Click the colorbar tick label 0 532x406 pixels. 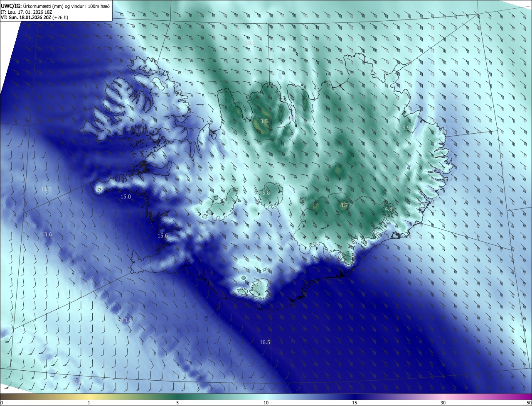coord(1,403)
